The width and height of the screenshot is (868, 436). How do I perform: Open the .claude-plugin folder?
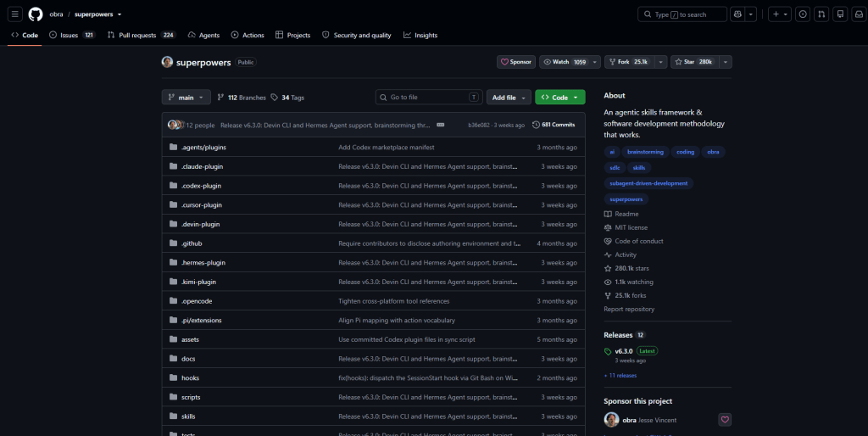click(202, 167)
